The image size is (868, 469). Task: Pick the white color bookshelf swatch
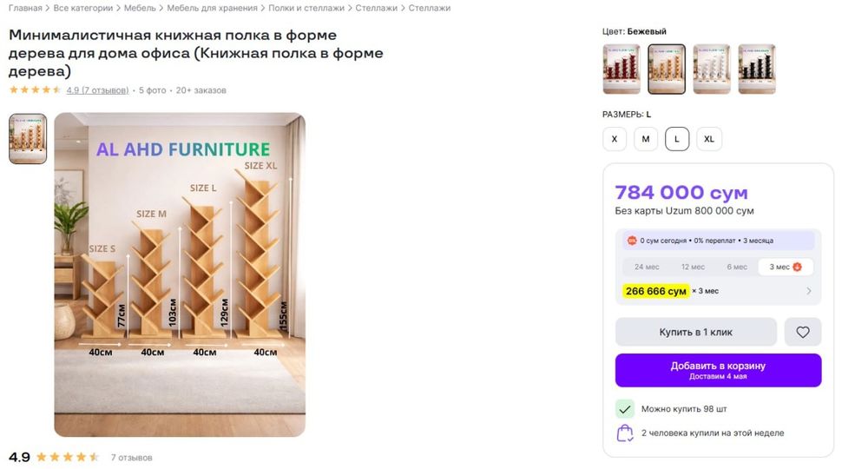click(712, 69)
